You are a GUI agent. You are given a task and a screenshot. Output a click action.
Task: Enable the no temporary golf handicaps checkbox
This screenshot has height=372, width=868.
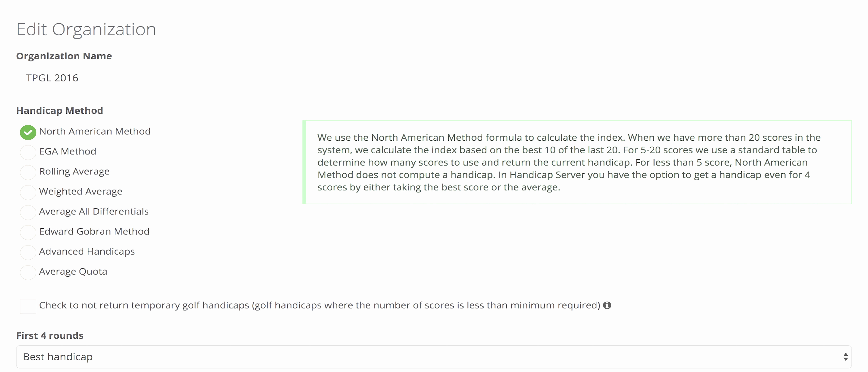click(28, 306)
